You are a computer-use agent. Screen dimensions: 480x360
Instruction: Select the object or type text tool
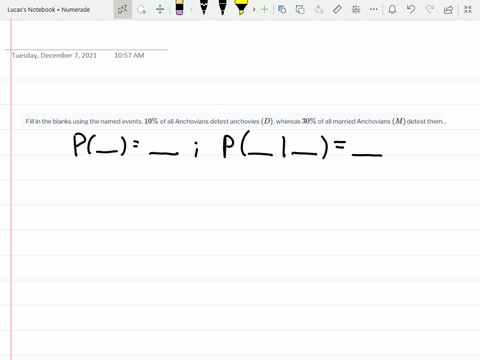[122, 9]
